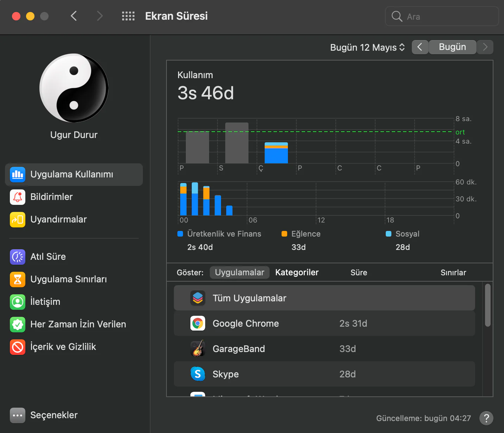This screenshot has width=504, height=433.
Task: Open İletişim contacts icon
Action: (x=18, y=302)
